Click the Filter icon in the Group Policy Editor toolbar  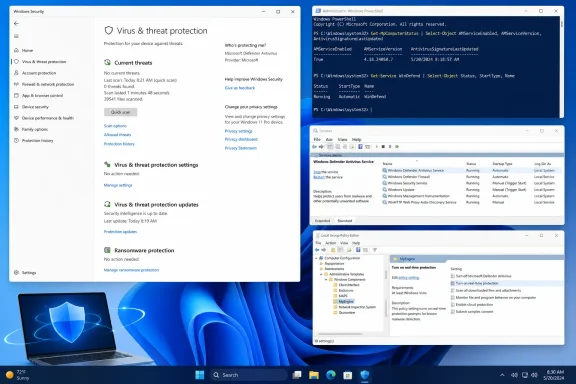tap(375, 250)
